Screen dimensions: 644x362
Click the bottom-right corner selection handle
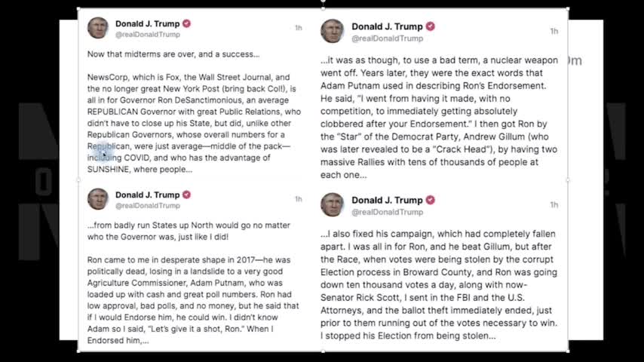coord(567,351)
